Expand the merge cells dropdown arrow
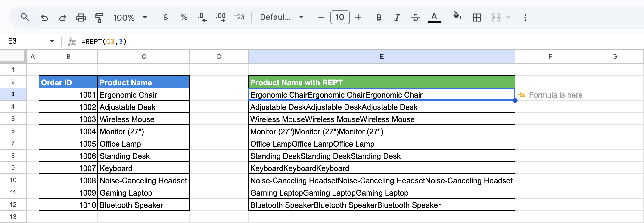The image size is (644, 223). point(508,18)
